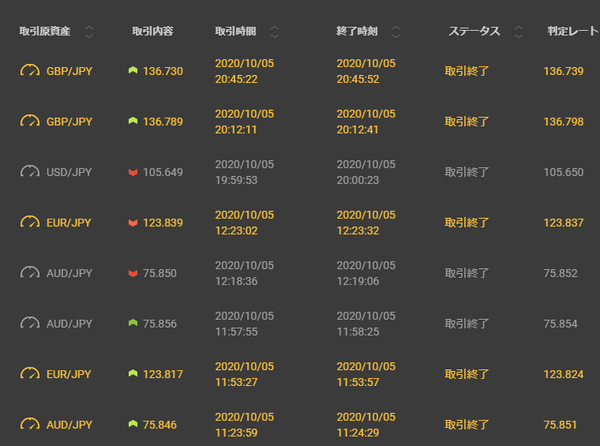
Task: Click judgment rate 123.824 value
Action: point(564,374)
